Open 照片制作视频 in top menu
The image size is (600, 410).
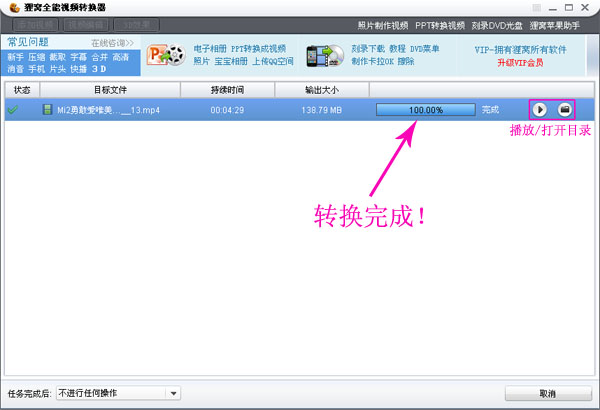click(x=383, y=26)
